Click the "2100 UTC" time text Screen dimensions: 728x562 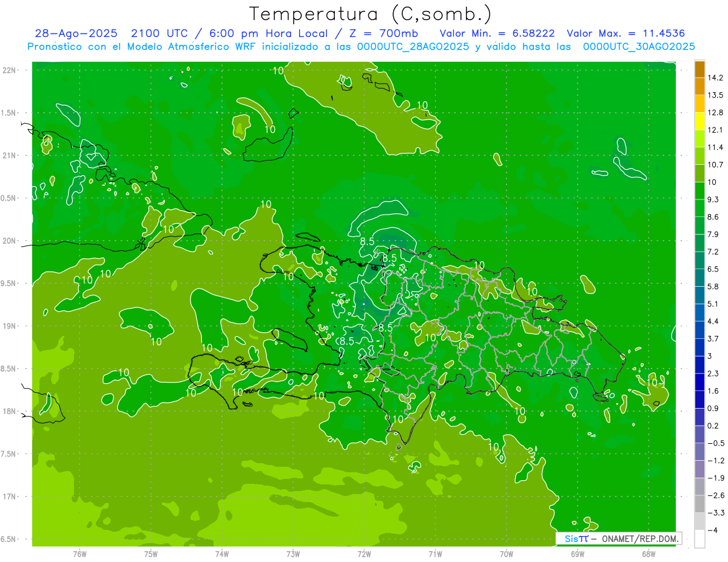pyautogui.click(x=158, y=33)
